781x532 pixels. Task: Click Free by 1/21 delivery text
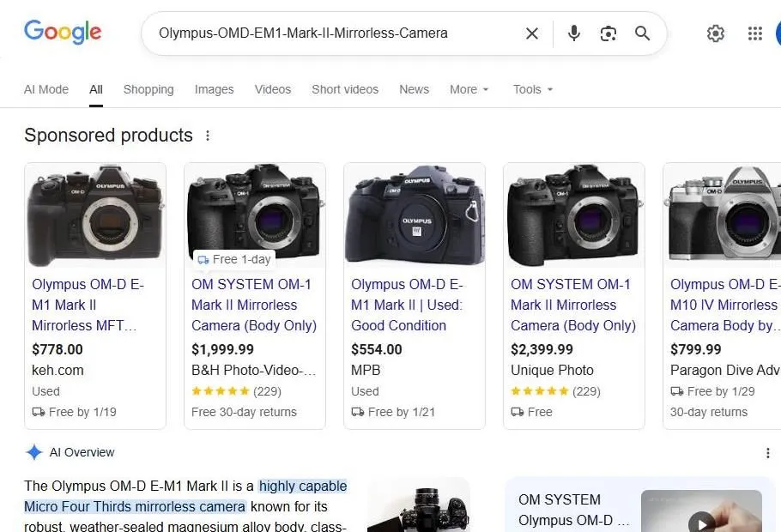tap(393, 413)
